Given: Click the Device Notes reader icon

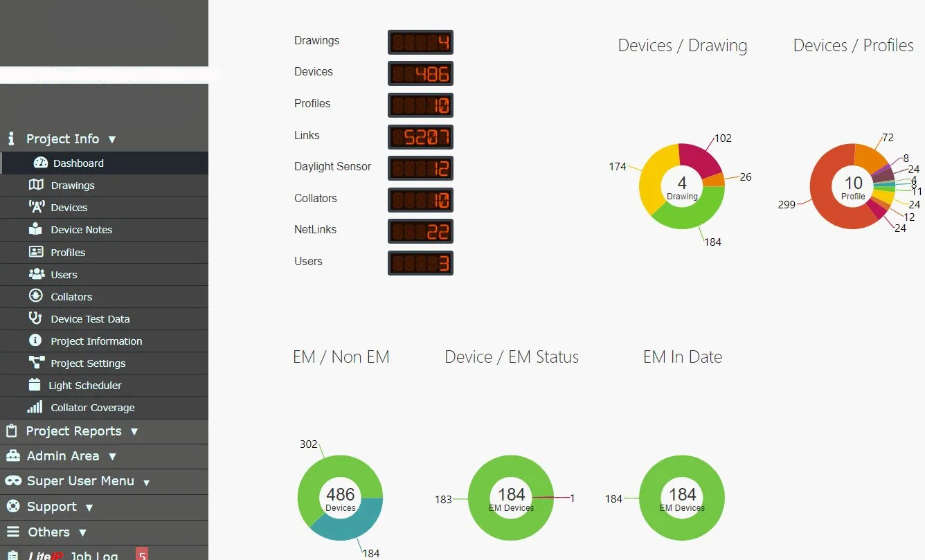Looking at the screenshot, I should point(36,229).
